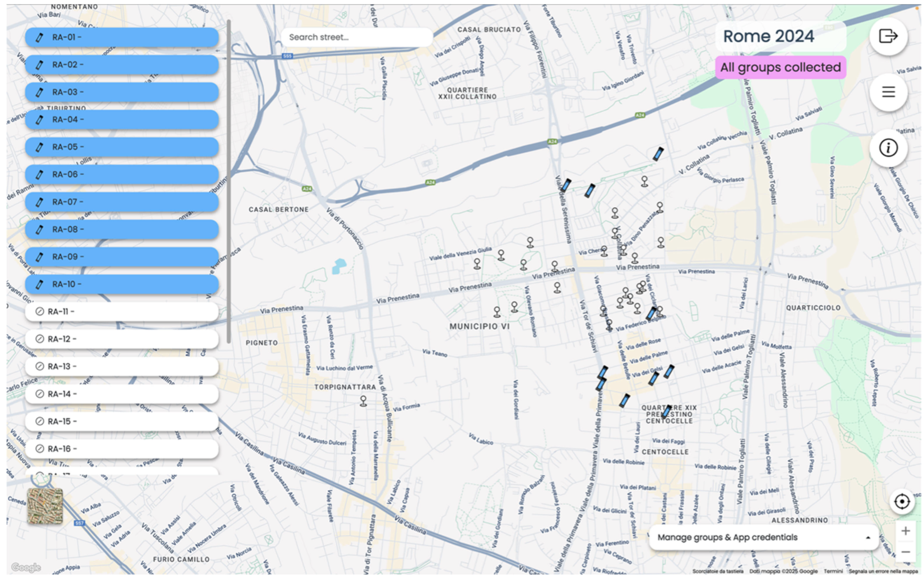Click the Search street input field
924x580 pixels.
coord(357,37)
